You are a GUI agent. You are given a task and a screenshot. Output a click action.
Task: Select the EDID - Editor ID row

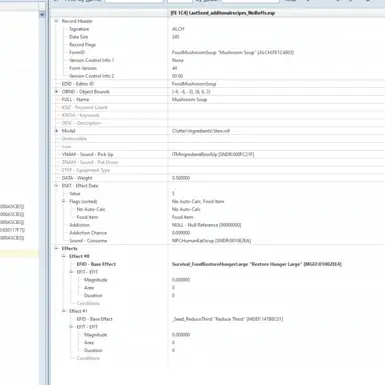218,84
